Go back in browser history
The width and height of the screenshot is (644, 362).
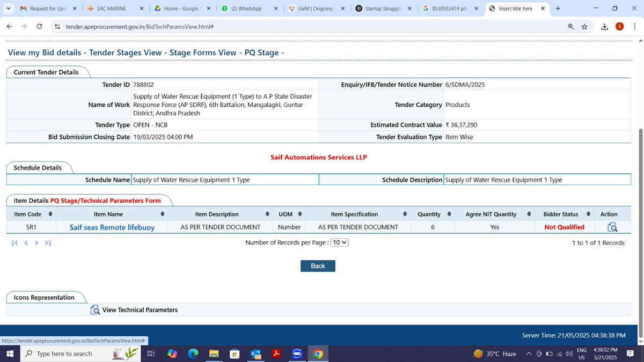point(9,26)
